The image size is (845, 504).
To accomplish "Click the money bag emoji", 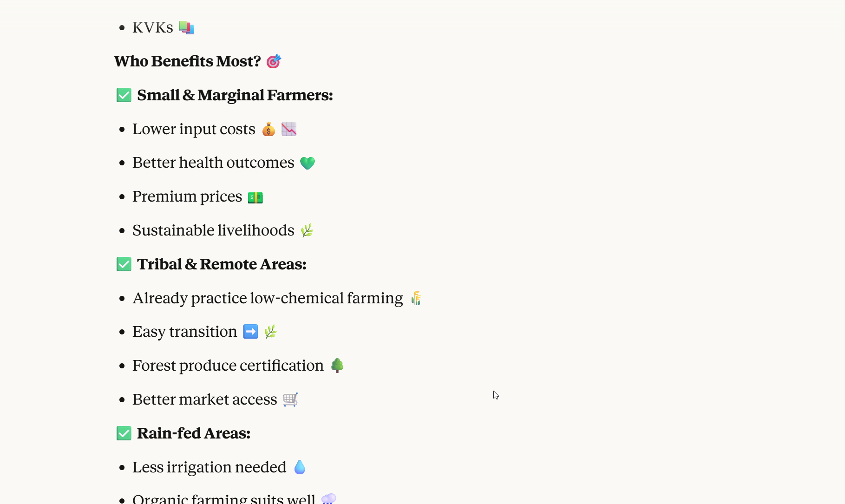I will point(269,129).
